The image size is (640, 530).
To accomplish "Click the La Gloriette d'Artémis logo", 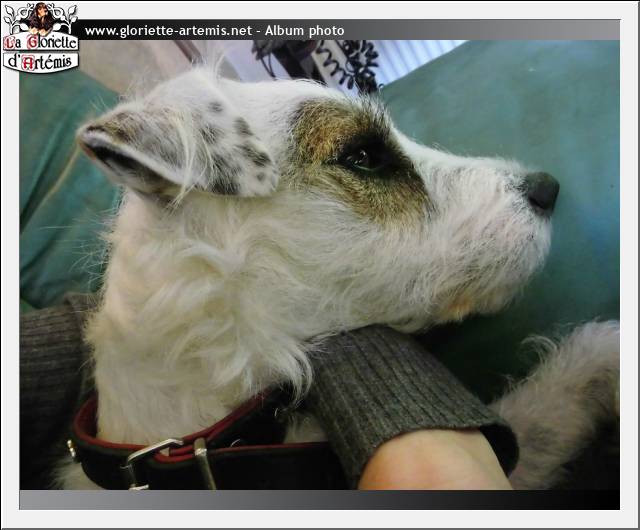I will click(41, 39).
